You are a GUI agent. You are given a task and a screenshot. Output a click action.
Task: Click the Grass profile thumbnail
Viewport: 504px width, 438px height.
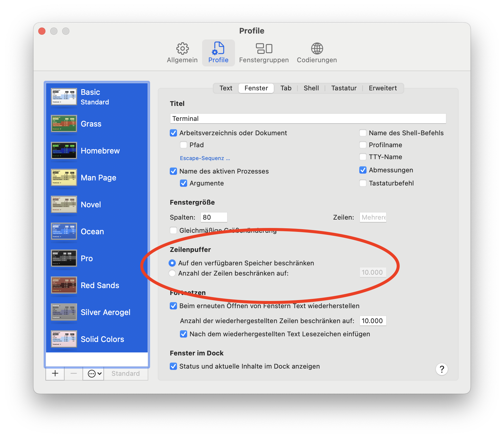(x=64, y=124)
